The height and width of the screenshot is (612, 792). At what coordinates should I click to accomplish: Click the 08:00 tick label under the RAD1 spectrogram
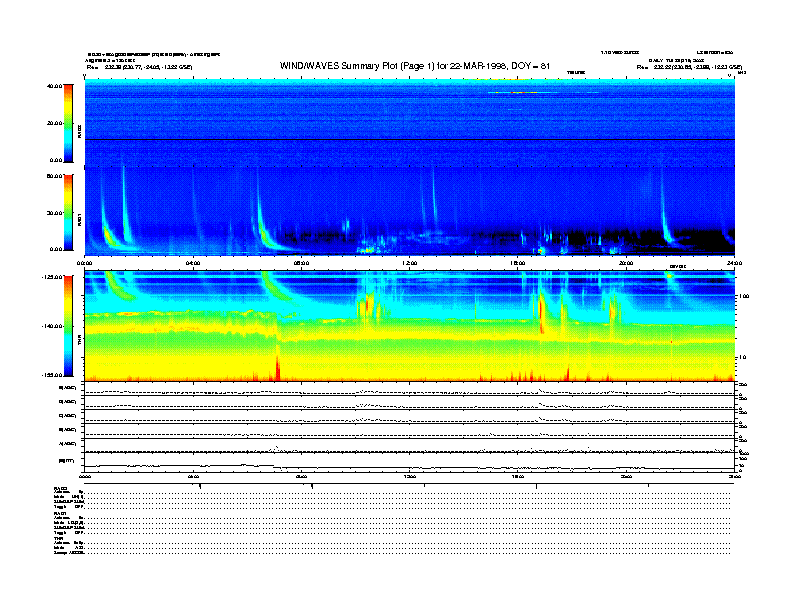point(301,263)
